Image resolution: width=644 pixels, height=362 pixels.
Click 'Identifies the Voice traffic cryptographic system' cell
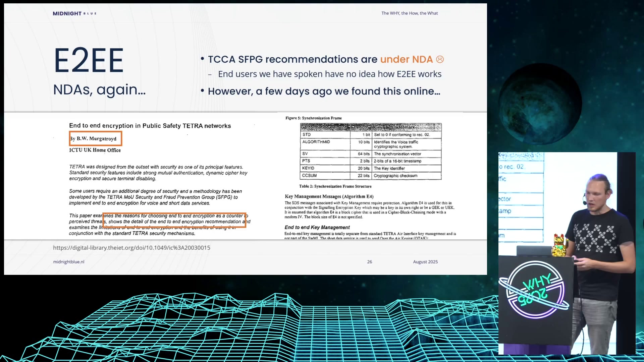click(407, 144)
